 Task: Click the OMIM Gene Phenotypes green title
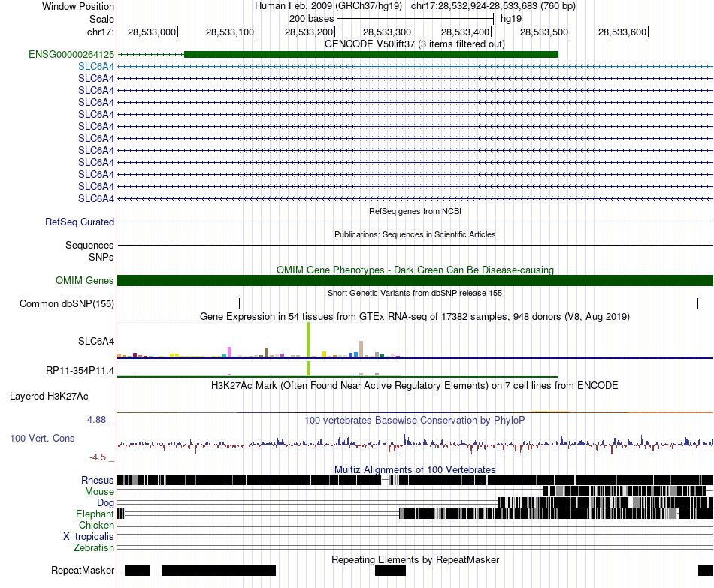pyautogui.click(x=415, y=270)
